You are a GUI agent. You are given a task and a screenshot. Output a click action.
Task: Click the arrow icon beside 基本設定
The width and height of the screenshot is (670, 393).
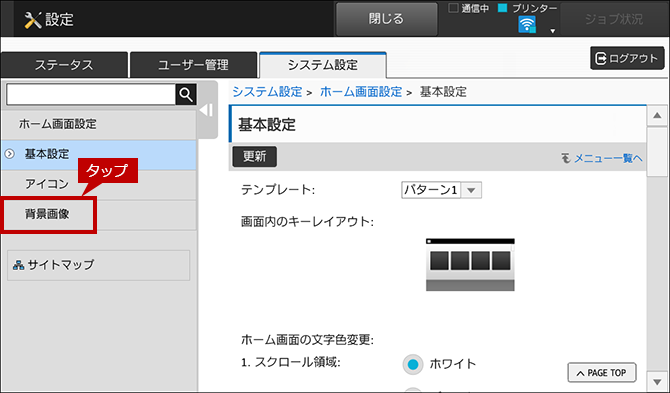point(9,154)
